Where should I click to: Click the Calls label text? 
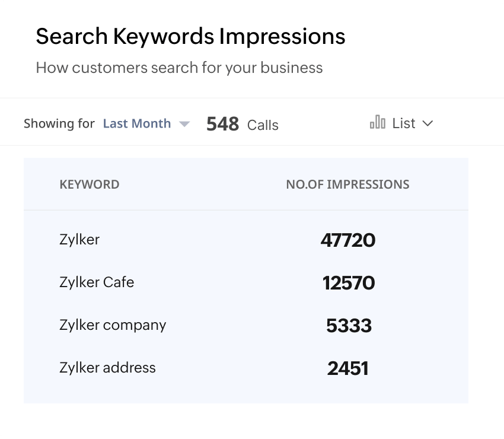point(263,125)
